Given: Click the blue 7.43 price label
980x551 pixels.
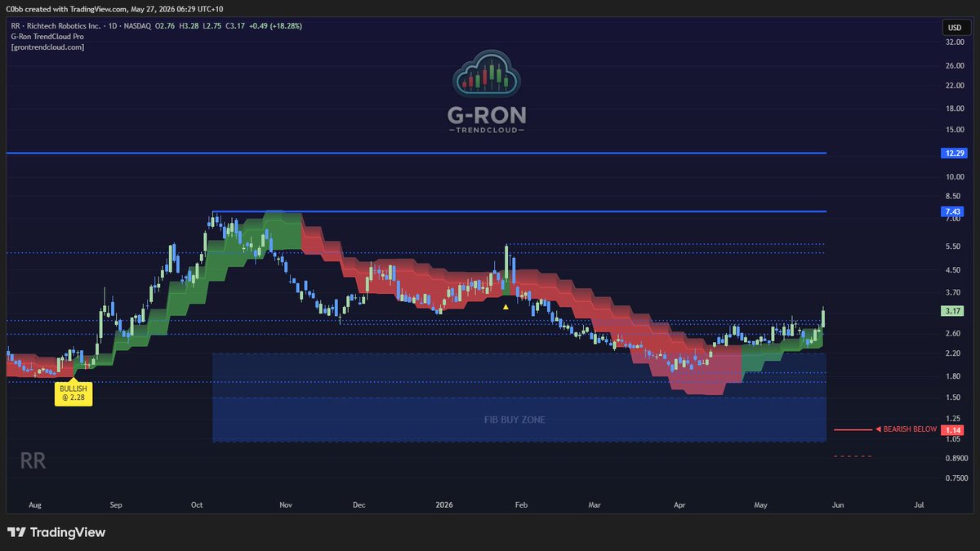Looking at the screenshot, I should [951, 211].
